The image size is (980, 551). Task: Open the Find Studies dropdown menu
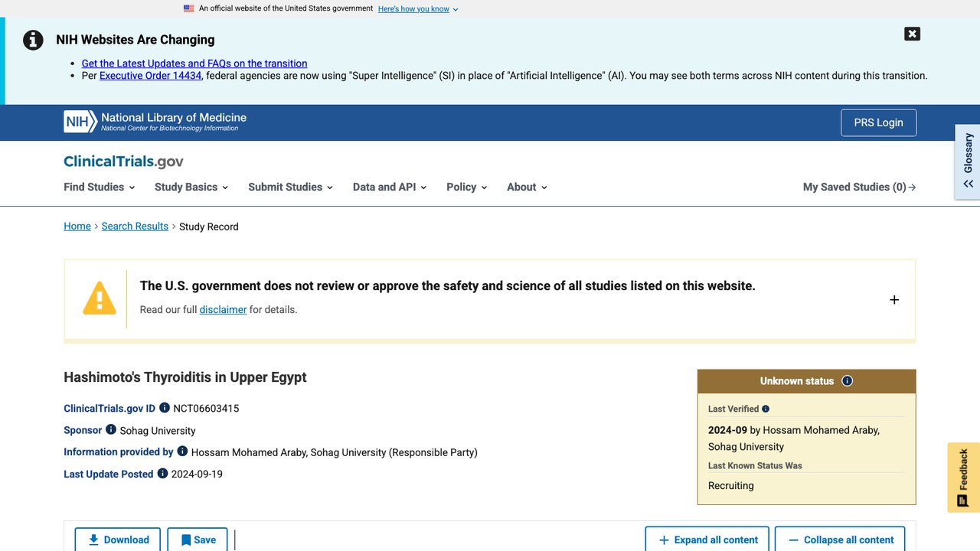tap(100, 187)
